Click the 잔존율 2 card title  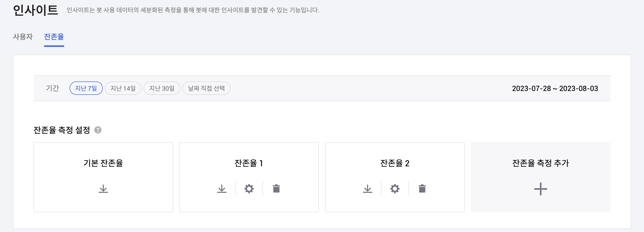tap(395, 163)
